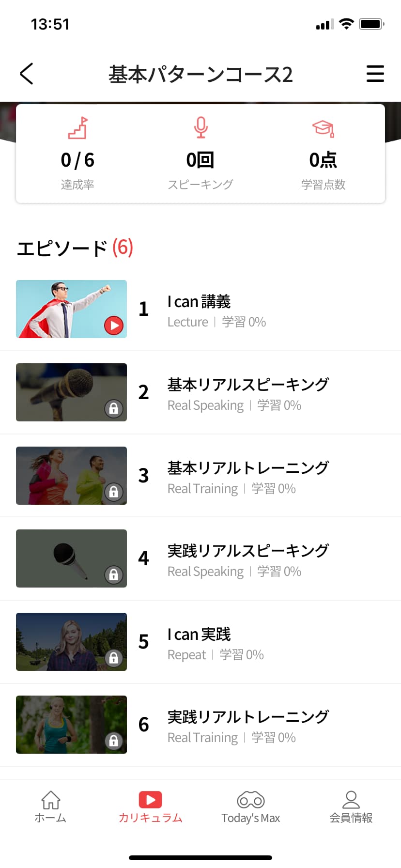Tap the back arrow icon

(27, 74)
